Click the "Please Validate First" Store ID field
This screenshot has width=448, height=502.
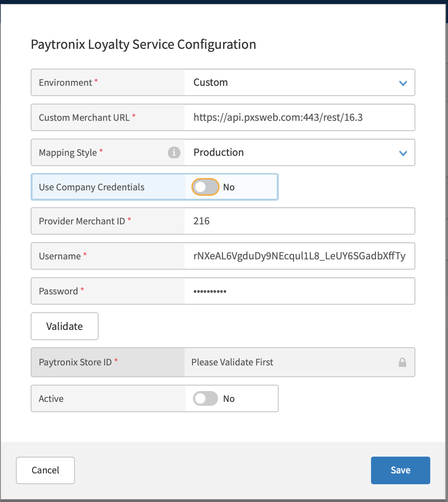point(291,362)
